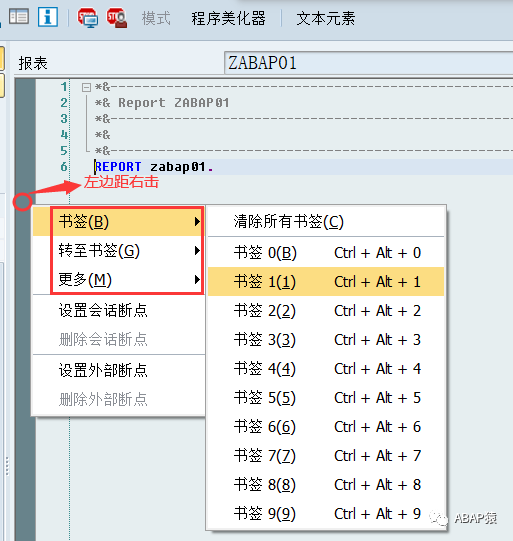Set 书签 8(8) bookmark

pyautogui.click(x=326, y=484)
